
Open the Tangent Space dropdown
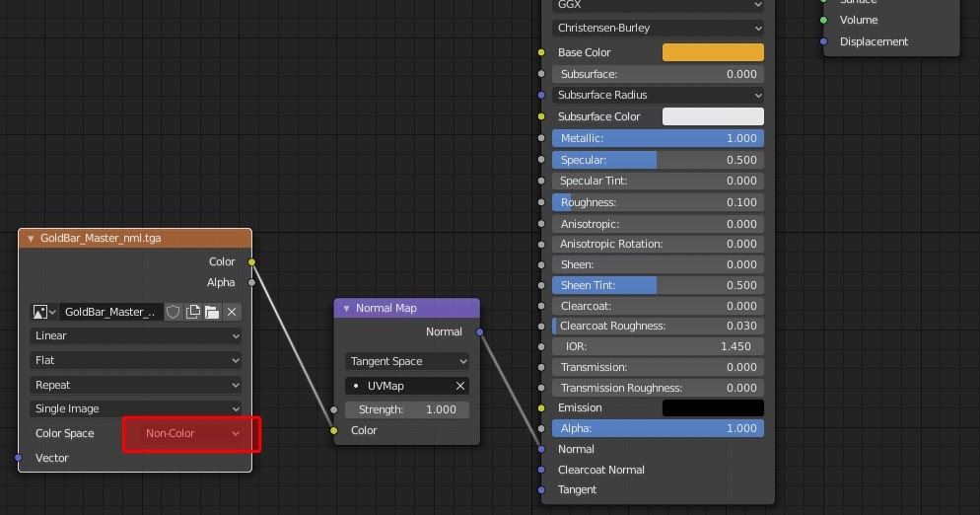[x=407, y=361]
